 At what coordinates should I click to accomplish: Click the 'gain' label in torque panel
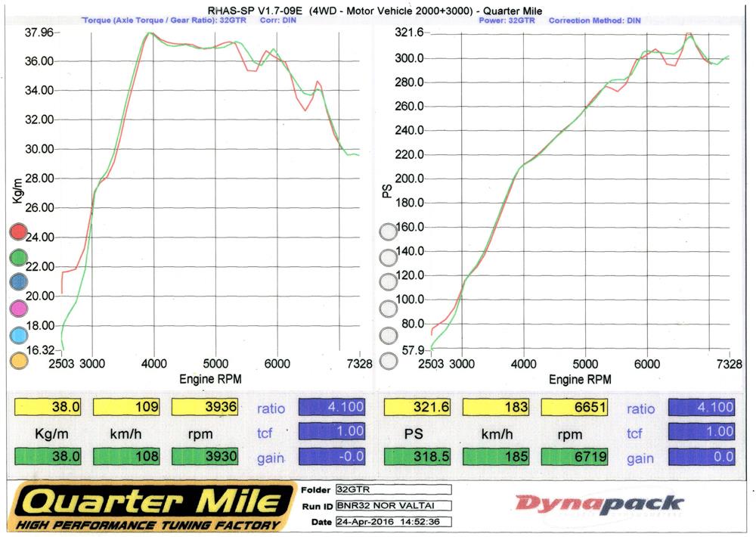tap(271, 458)
